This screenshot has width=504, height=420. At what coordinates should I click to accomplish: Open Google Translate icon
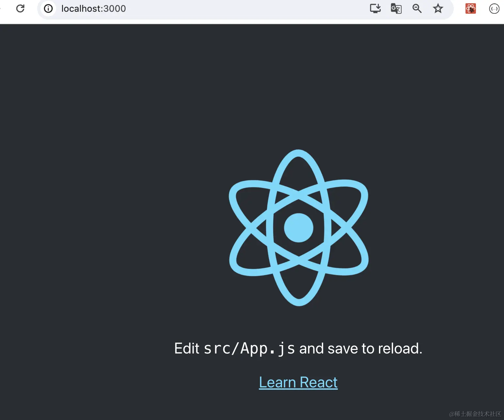point(396,8)
